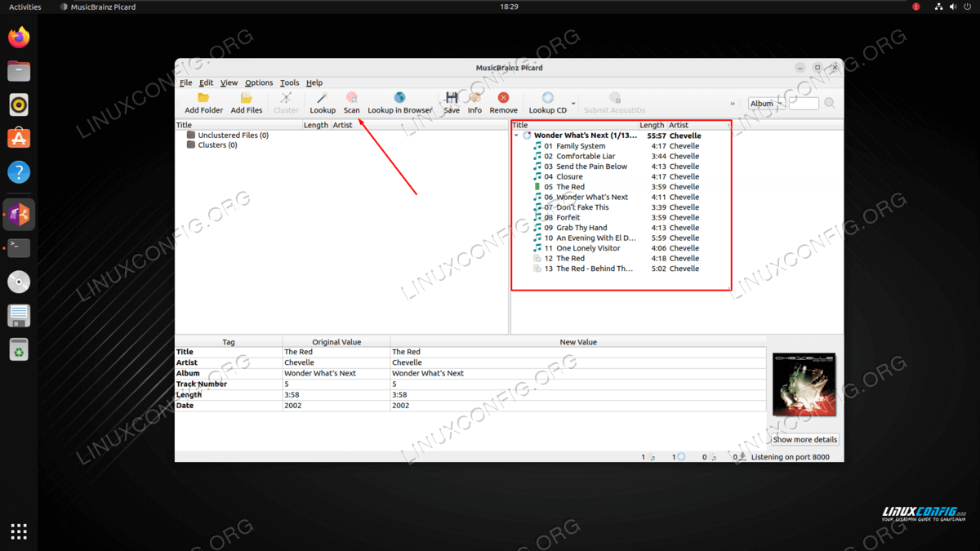Launch Rhythmbox from the dock
This screenshot has height=551, width=980.
(x=19, y=104)
